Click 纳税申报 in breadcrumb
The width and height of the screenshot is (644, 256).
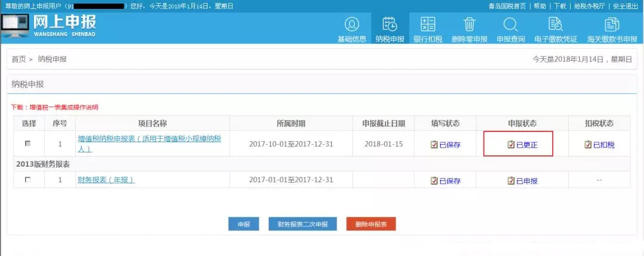[52, 59]
